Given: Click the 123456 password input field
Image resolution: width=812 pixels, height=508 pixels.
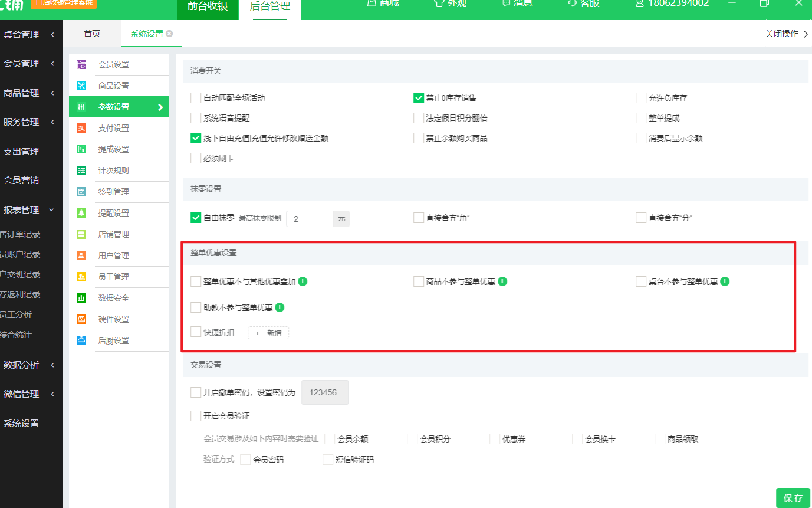Looking at the screenshot, I should point(325,392).
